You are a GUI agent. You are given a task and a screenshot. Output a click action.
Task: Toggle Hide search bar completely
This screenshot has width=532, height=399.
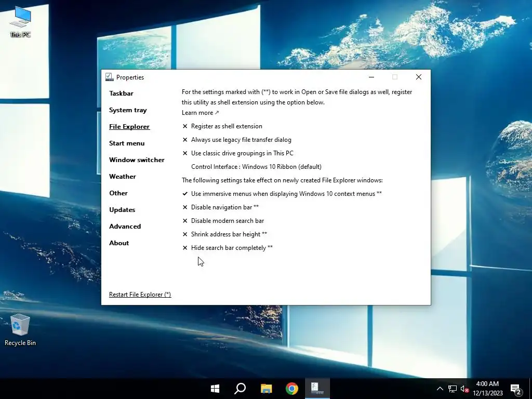(x=228, y=248)
